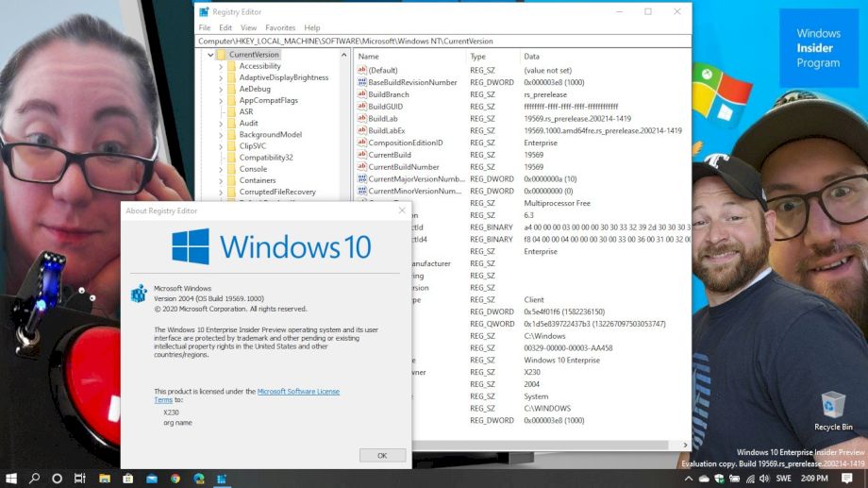868x488 pixels.
Task: Click the Registry Editor title bar icon
Action: pos(204,11)
